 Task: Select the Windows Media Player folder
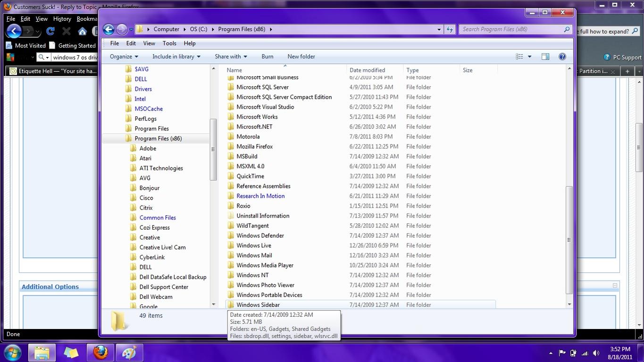(361, 265)
